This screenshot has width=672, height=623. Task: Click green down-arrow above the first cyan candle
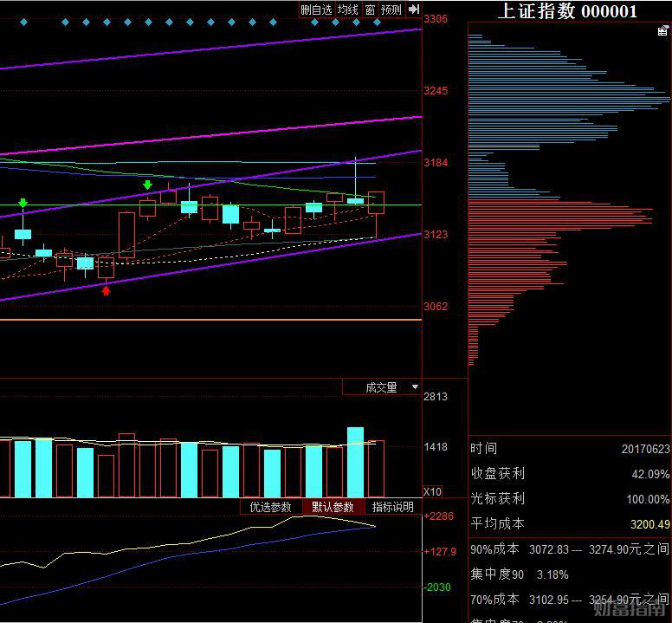23,203
